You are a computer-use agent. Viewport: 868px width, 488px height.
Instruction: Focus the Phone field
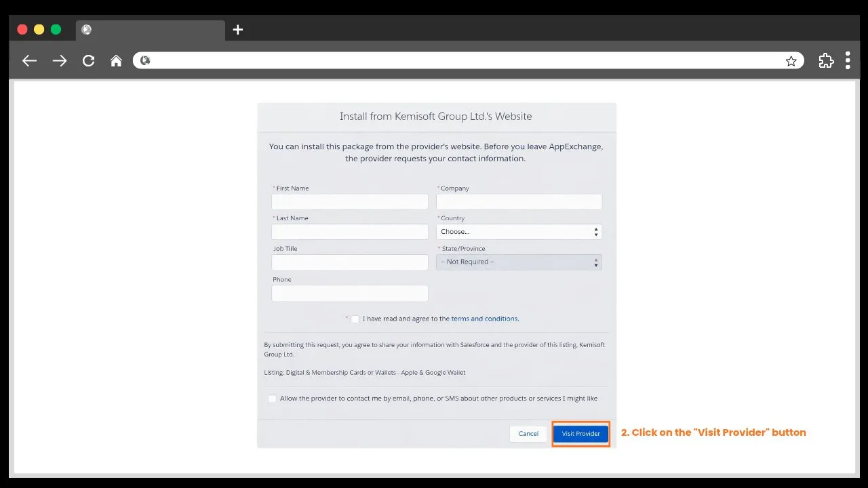(350, 293)
